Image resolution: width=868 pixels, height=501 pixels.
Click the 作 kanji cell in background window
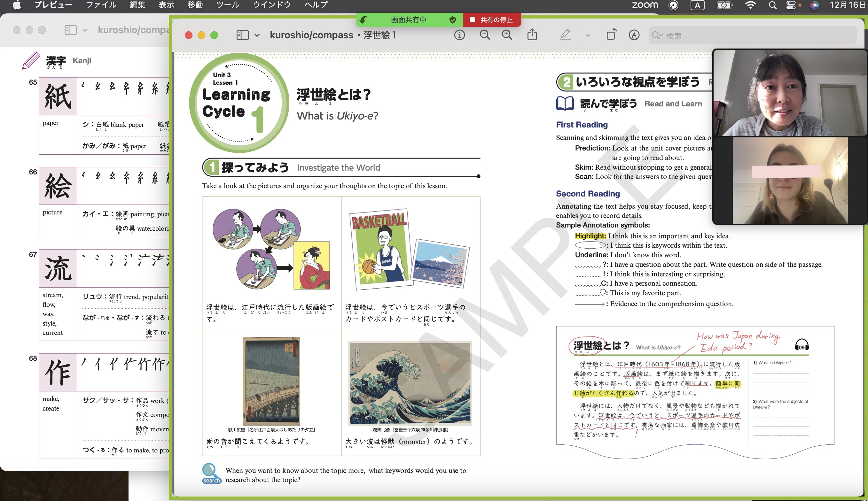(x=58, y=372)
